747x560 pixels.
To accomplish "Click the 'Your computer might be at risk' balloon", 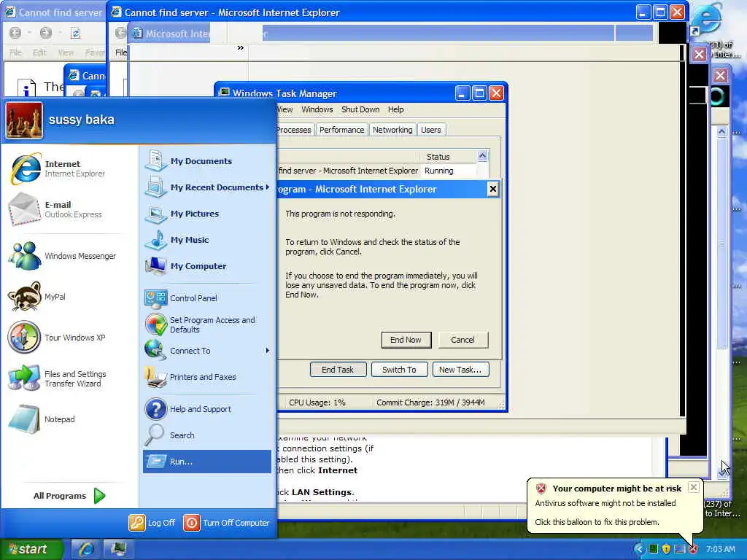I will tap(614, 505).
